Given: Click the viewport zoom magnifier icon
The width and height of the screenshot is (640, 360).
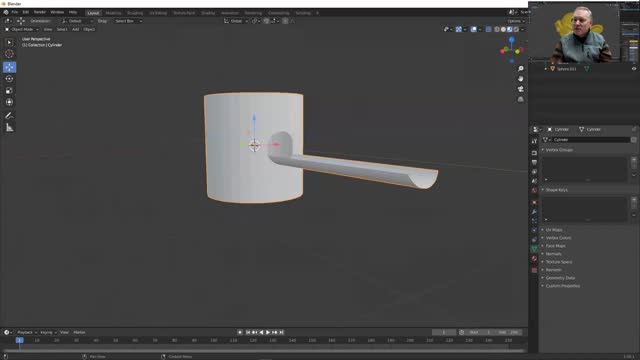Looking at the screenshot, I should pyautogui.click(x=520, y=69).
